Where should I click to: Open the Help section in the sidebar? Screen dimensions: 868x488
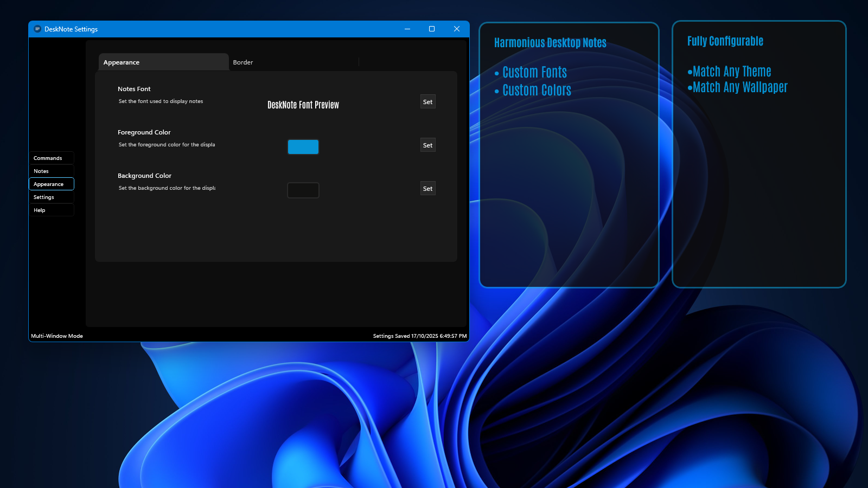point(51,210)
